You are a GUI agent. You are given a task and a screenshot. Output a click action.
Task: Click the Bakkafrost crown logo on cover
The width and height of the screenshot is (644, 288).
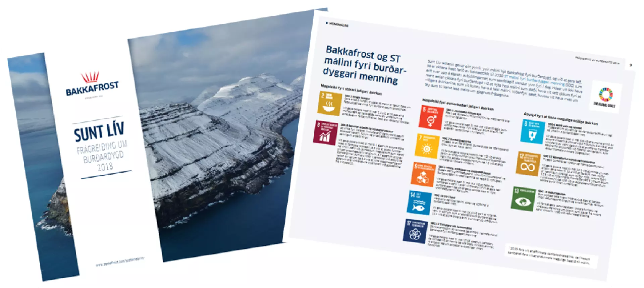click(x=91, y=77)
